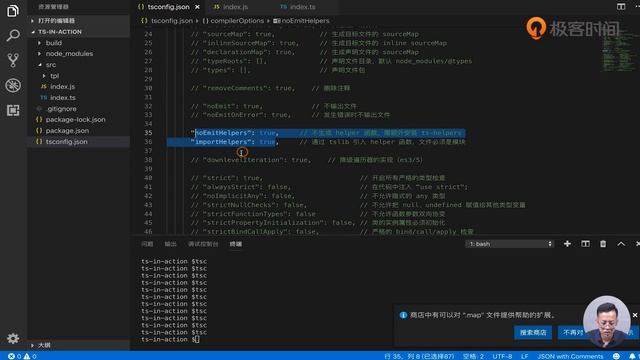This screenshot has height=360, width=640.
Task: Click the search marketplace button
Action: (533, 333)
